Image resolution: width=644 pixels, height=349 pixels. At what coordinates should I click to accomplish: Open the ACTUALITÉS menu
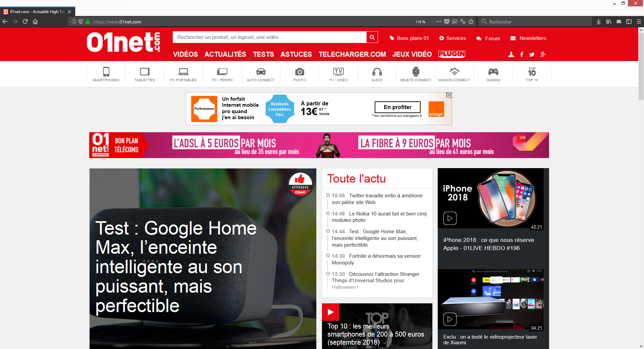tap(225, 54)
